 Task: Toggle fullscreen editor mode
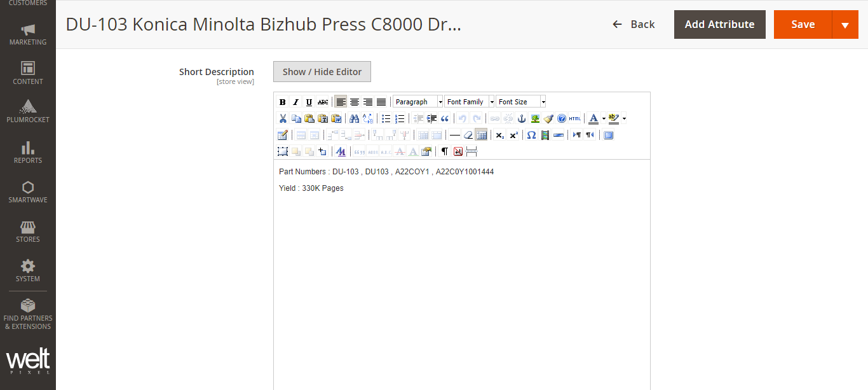coord(608,135)
